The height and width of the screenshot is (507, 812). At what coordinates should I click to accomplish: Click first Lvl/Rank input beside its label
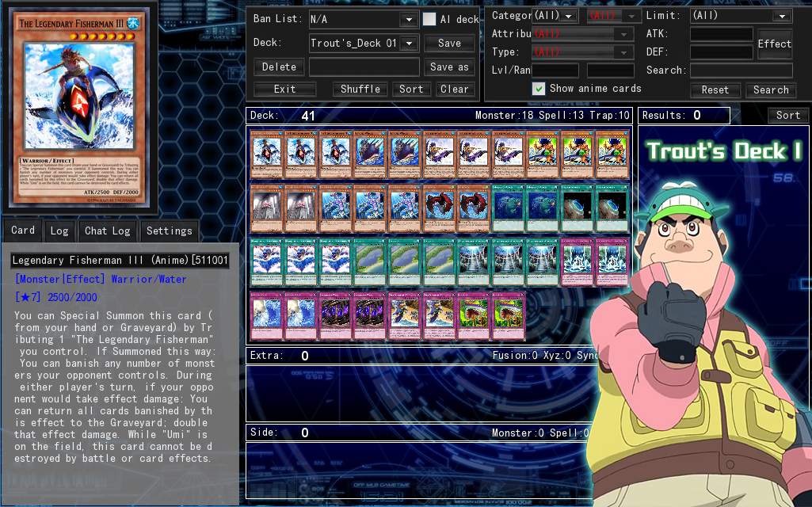tap(555, 71)
